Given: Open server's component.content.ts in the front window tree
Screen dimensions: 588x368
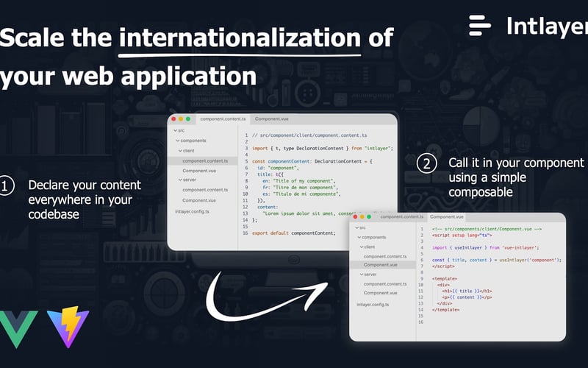Looking at the screenshot, I should (385, 284).
